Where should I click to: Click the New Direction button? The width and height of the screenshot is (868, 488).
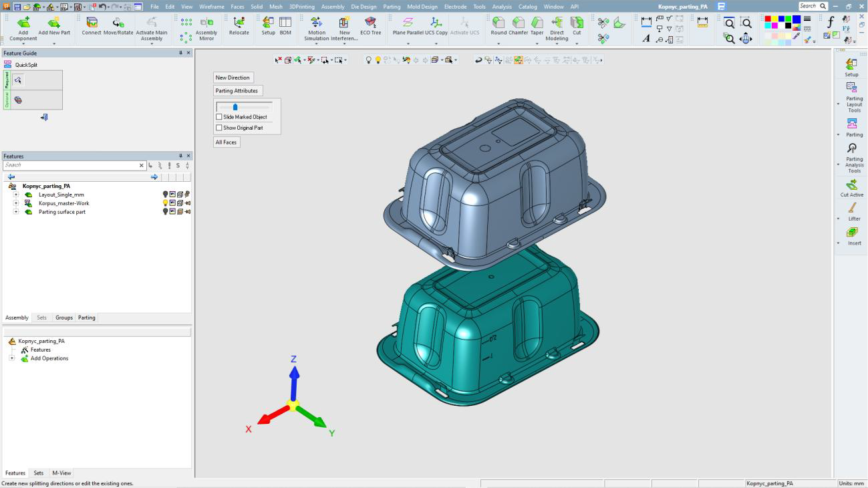click(x=233, y=78)
